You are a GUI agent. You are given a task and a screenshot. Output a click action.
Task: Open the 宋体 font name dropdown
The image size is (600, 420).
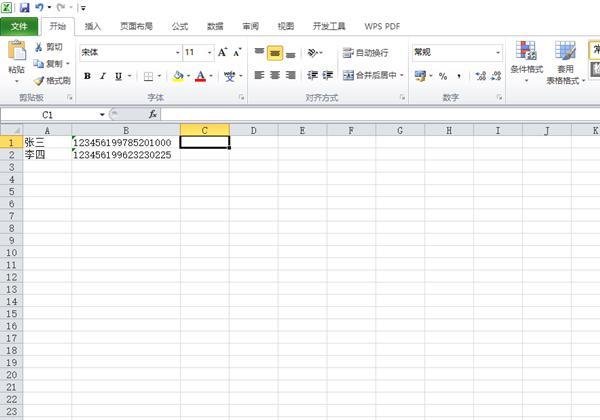pos(178,52)
